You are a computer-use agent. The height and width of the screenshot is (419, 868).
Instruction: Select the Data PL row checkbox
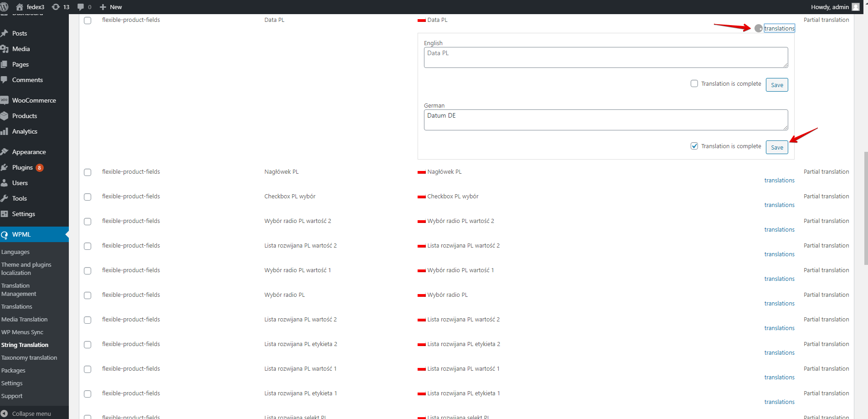[x=88, y=21]
